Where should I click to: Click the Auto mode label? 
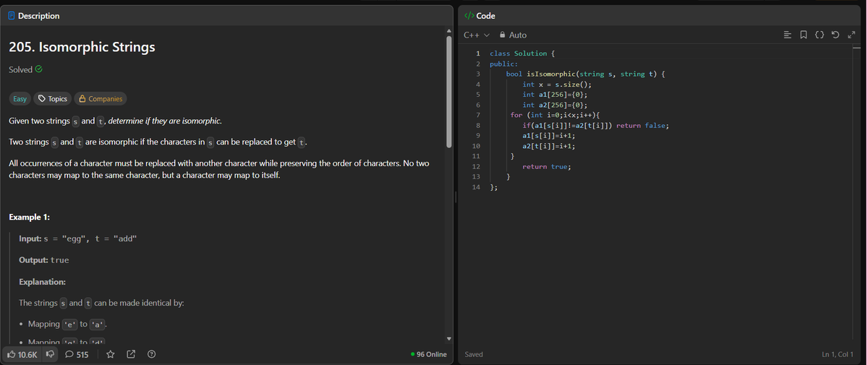tap(518, 35)
